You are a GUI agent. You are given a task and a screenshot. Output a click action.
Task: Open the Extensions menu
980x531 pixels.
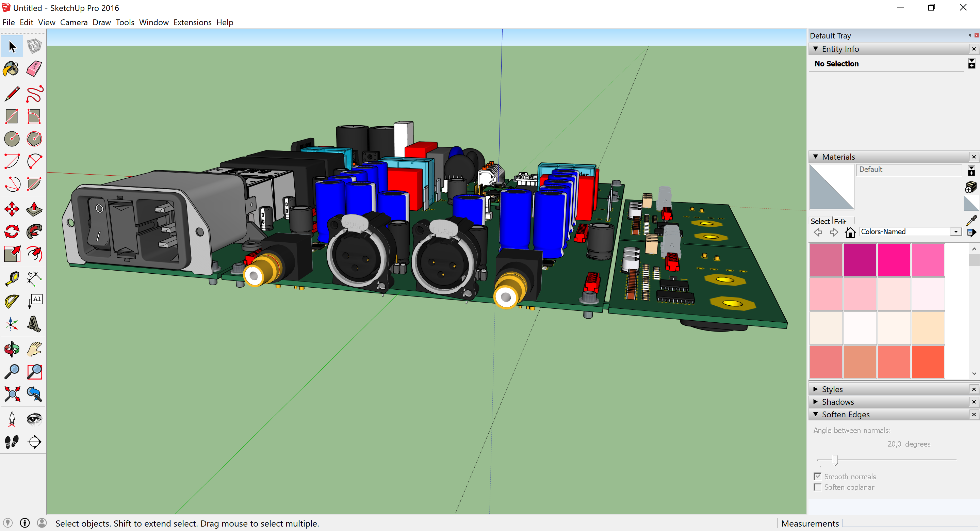(x=193, y=22)
